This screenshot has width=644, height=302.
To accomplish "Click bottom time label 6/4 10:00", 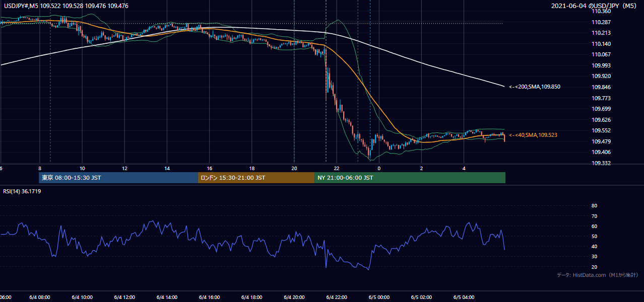I will [x=82, y=297].
